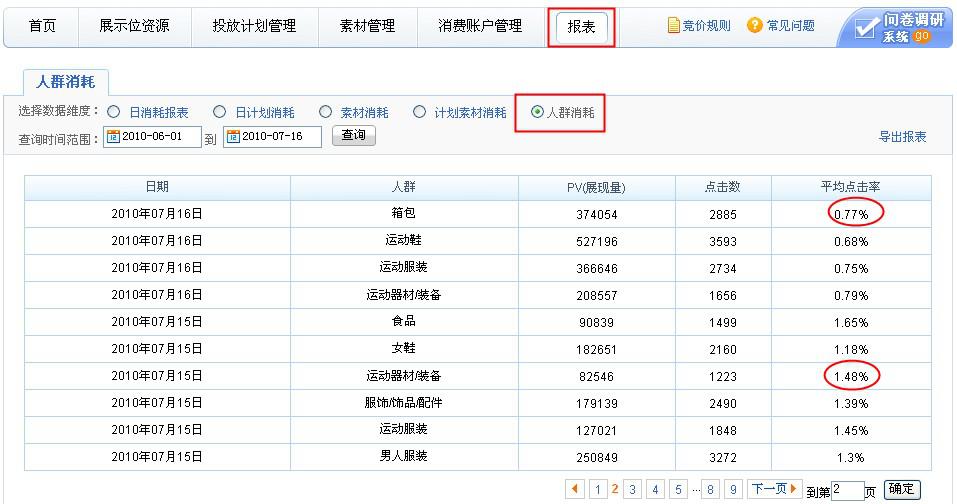
Task: Click the PV(展现量) column header
Action: coord(596,187)
